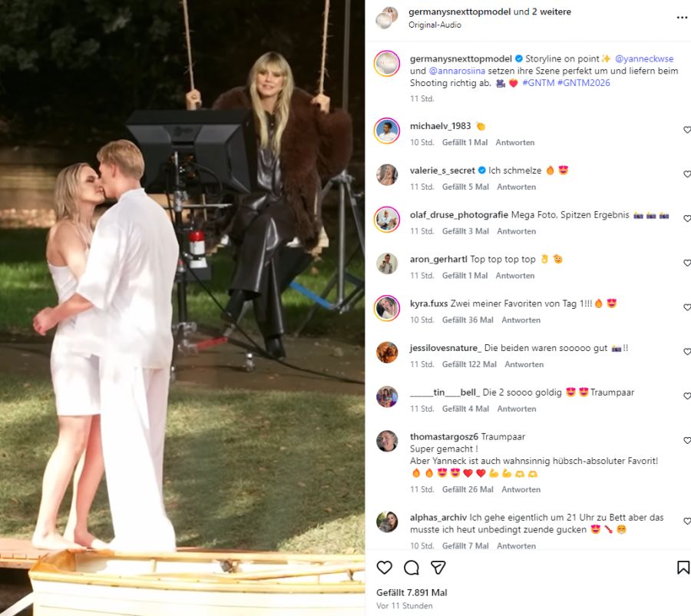Viewport: 691px width, 616px height.
Task: Open the comment icon below the post
Action: 412,567
